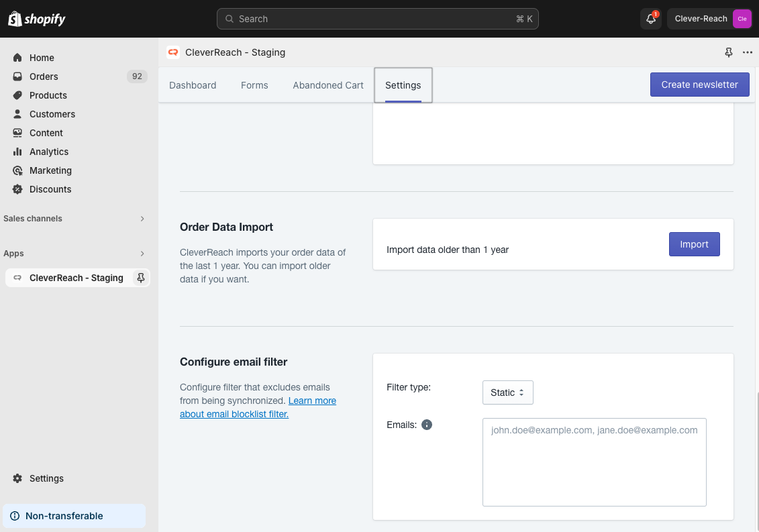Image resolution: width=759 pixels, height=532 pixels.
Task: Click the Import button
Action: click(694, 244)
